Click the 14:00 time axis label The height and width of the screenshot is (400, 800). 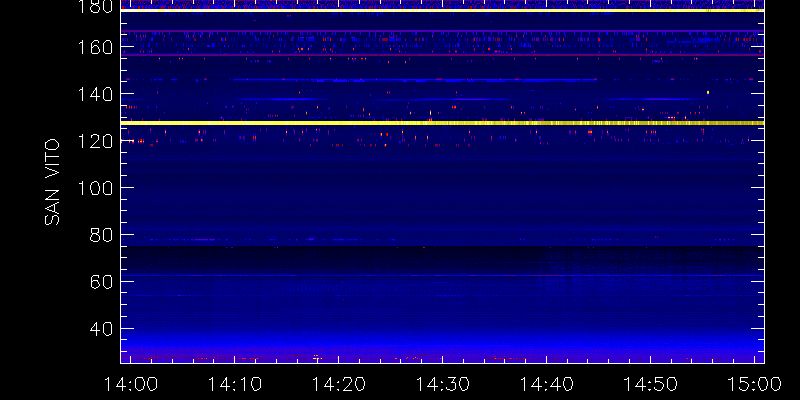[x=130, y=384]
